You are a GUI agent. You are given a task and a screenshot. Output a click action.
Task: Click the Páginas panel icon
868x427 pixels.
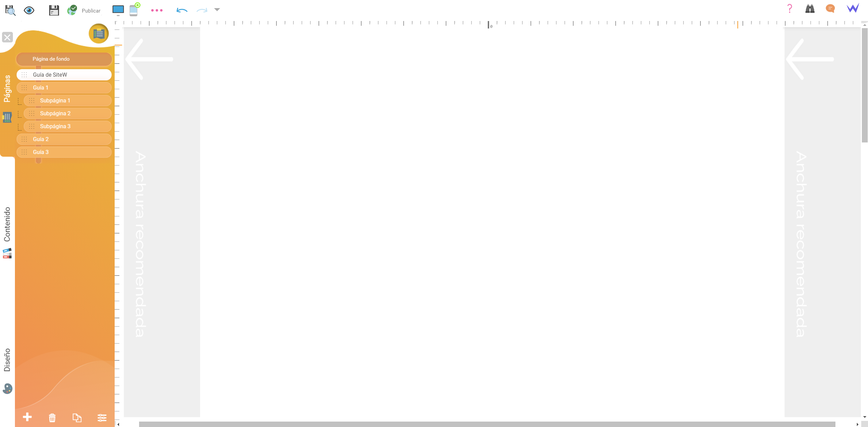point(7,117)
